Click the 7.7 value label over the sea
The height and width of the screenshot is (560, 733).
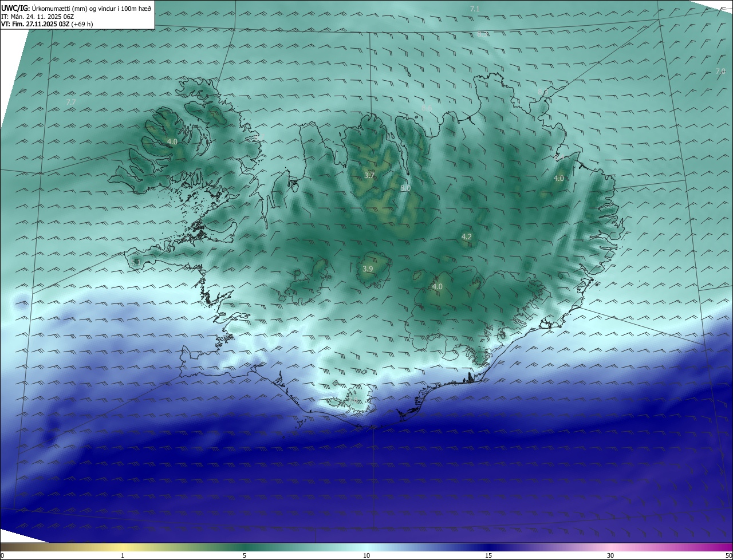click(x=71, y=102)
